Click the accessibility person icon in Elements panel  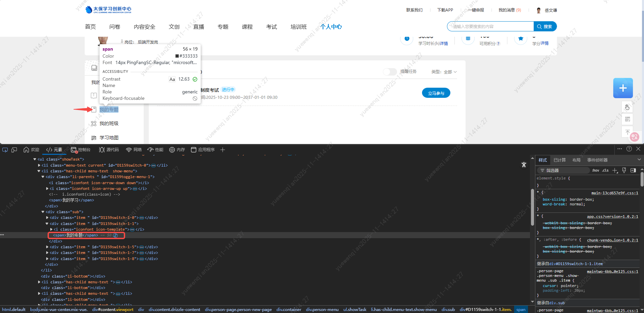524,165
